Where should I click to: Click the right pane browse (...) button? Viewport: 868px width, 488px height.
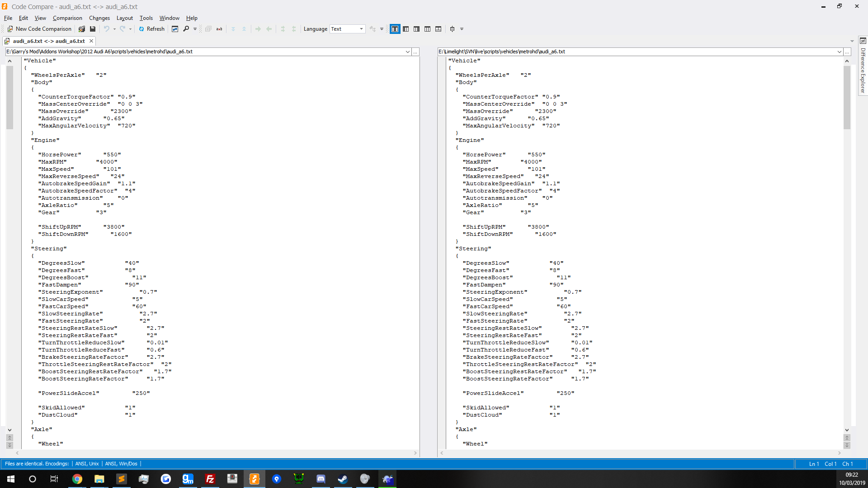coord(847,52)
